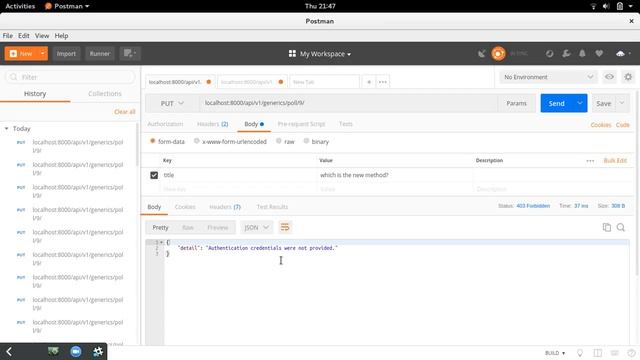Click the orange sync status icon
This screenshot has width=640, height=360.
click(x=498, y=53)
